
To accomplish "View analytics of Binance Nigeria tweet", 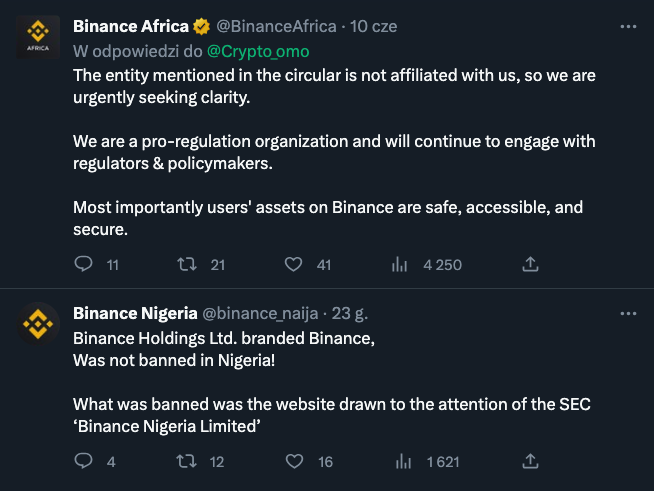I will (x=401, y=461).
